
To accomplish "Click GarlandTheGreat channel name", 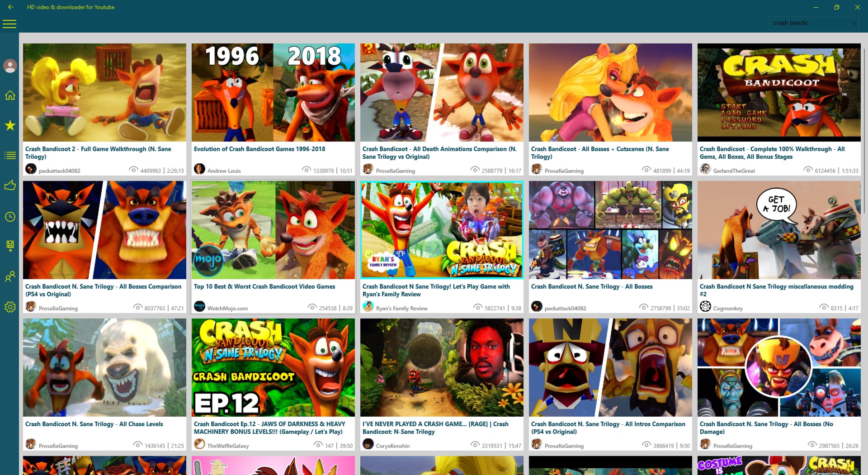I will pyautogui.click(x=734, y=171).
